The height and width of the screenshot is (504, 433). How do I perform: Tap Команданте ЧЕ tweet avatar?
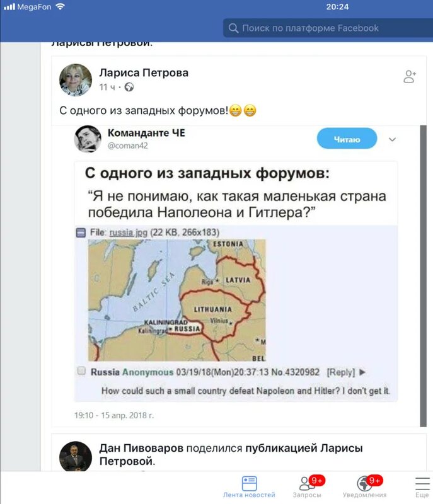[x=88, y=139]
